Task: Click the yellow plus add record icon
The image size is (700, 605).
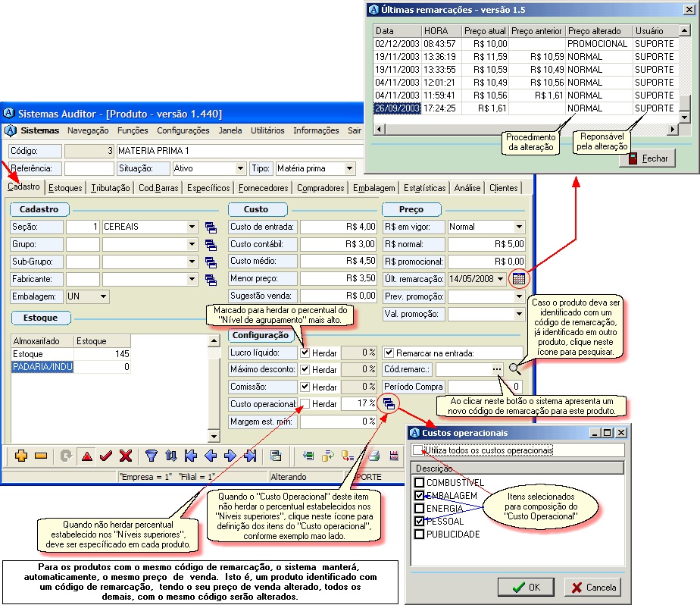Action: point(20,456)
